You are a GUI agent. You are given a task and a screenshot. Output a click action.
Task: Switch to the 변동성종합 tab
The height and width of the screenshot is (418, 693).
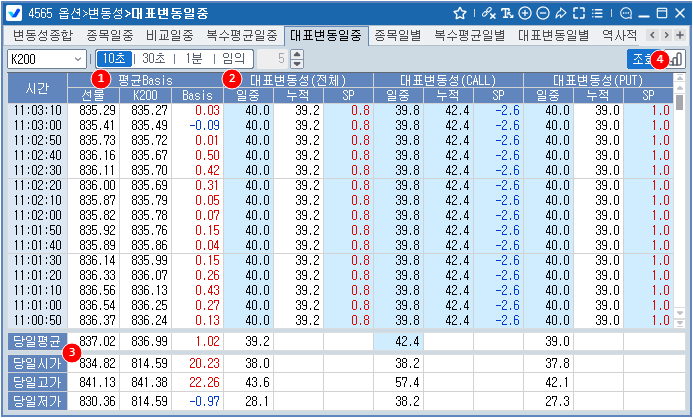point(43,35)
